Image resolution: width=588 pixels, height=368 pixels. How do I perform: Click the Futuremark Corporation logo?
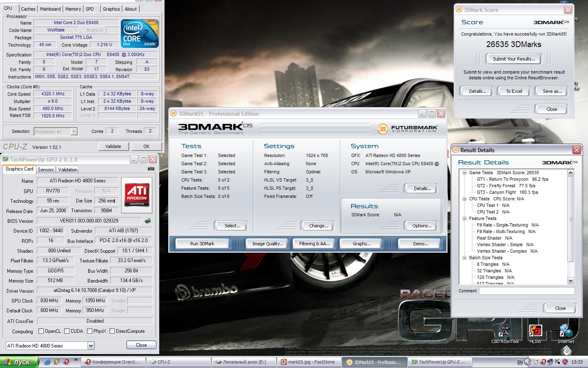408,129
